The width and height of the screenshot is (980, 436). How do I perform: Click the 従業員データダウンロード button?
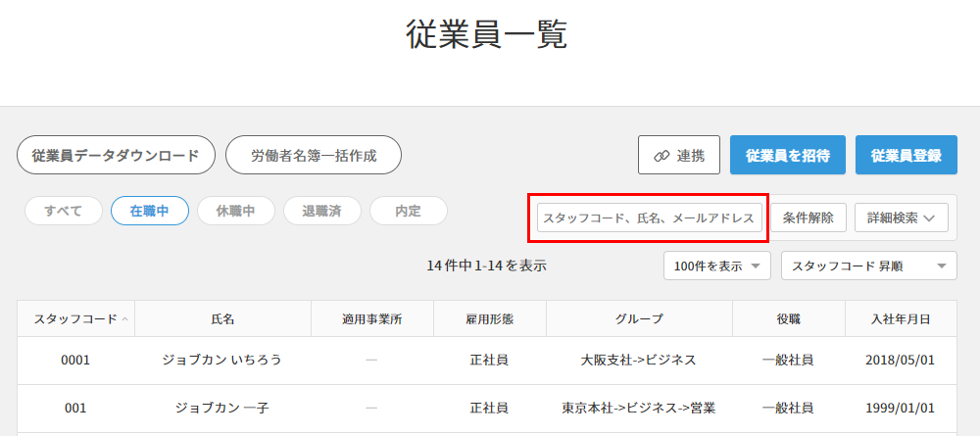click(116, 155)
